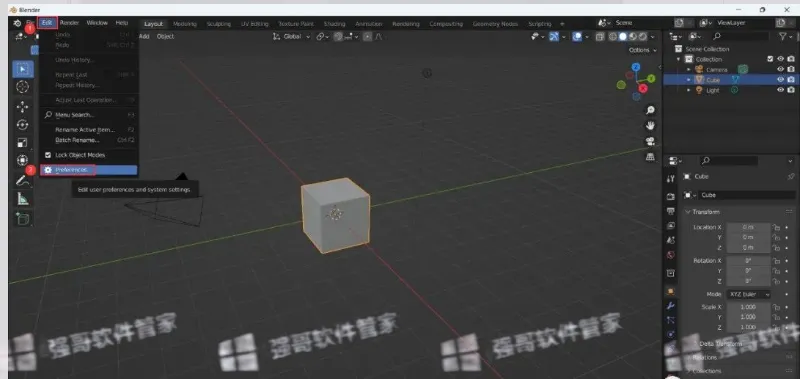Hide the Light in outliner

tap(780, 90)
